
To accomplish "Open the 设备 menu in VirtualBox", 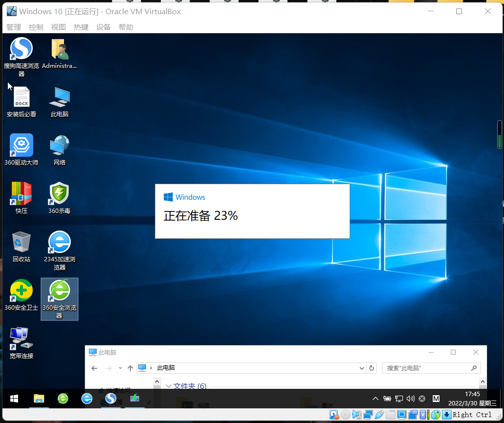I will pos(103,27).
